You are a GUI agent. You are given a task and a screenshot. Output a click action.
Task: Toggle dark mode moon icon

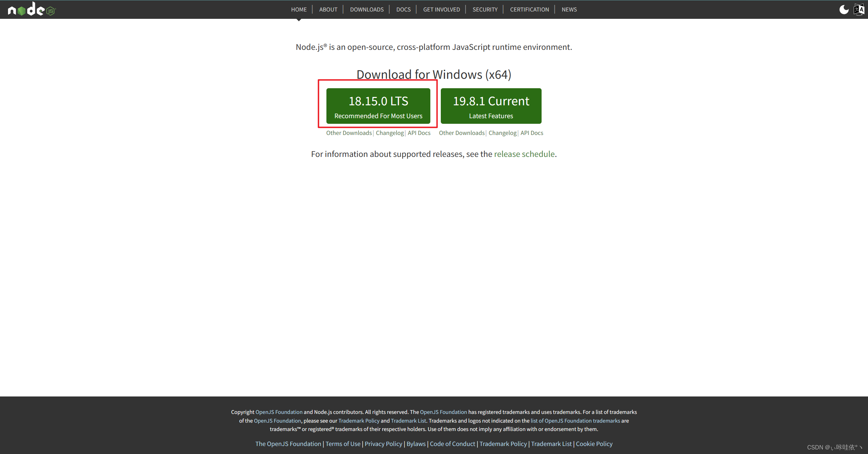(x=844, y=9)
